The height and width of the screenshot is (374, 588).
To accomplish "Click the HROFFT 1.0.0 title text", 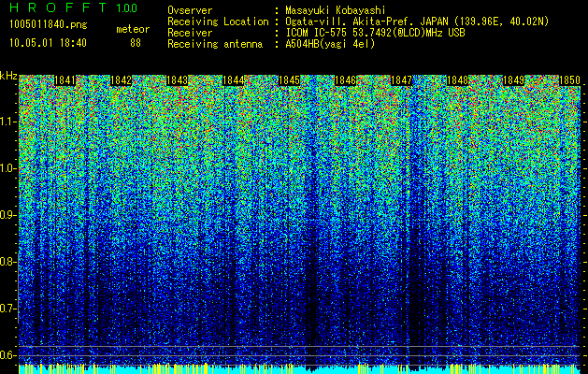I will (x=74, y=7).
